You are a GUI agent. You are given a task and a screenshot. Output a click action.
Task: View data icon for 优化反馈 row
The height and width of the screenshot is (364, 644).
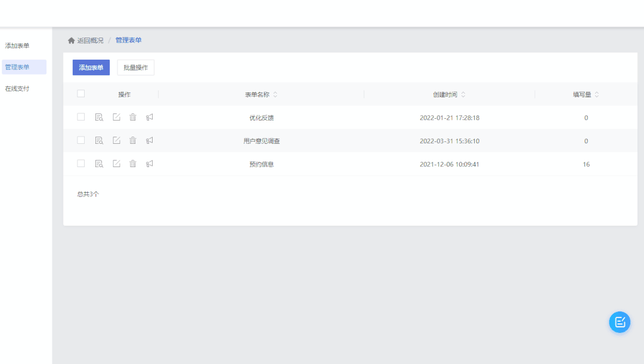pos(99,117)
